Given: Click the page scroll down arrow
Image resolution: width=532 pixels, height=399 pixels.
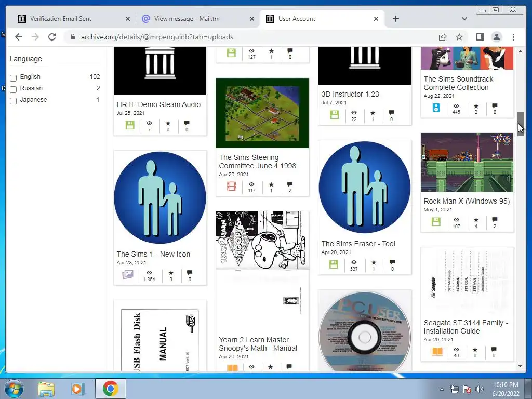Looking at the screenshot, I should [x=520, y=366].
